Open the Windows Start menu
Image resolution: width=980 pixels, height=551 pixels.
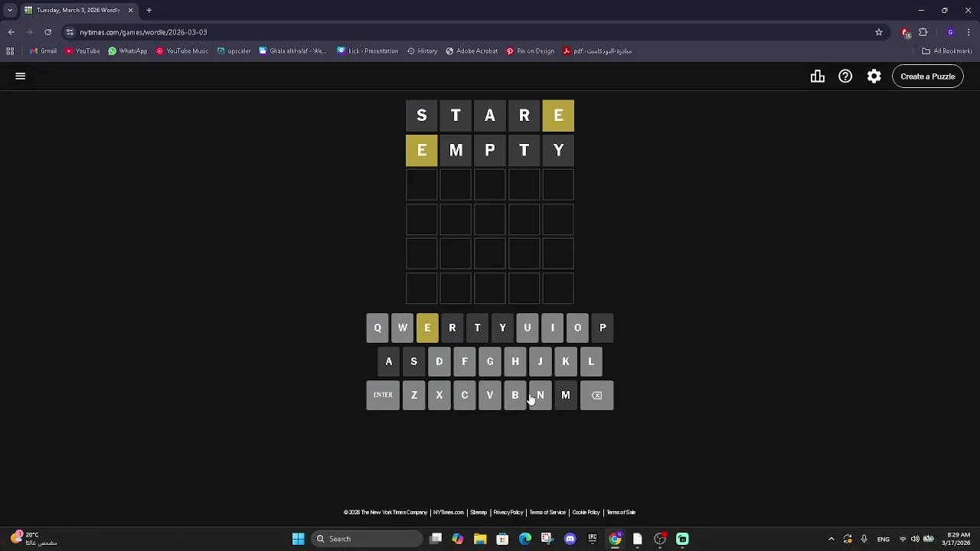click(x=298, y=539)
